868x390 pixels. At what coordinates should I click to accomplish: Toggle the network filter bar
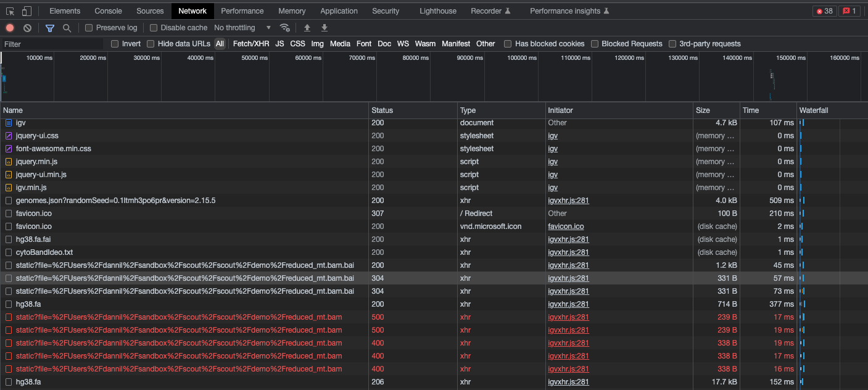pyautogui.click(x=50, y=27)
